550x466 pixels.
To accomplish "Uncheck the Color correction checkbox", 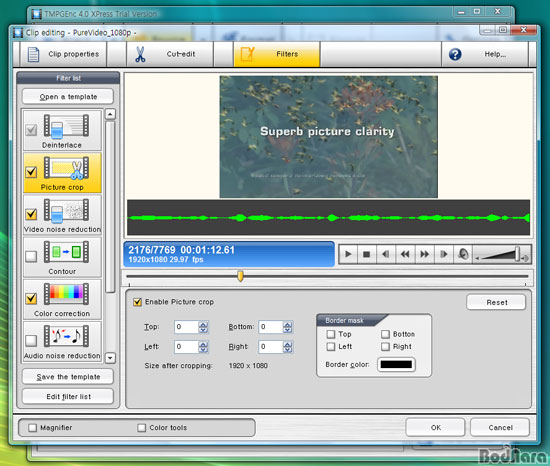I will (31, 298).
